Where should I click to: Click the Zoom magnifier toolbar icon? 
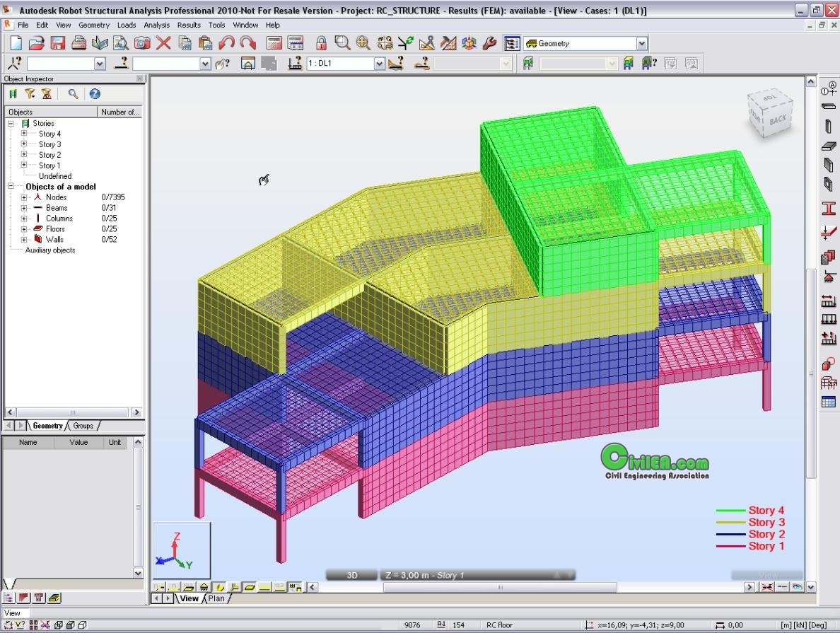(x=342, y=43)
